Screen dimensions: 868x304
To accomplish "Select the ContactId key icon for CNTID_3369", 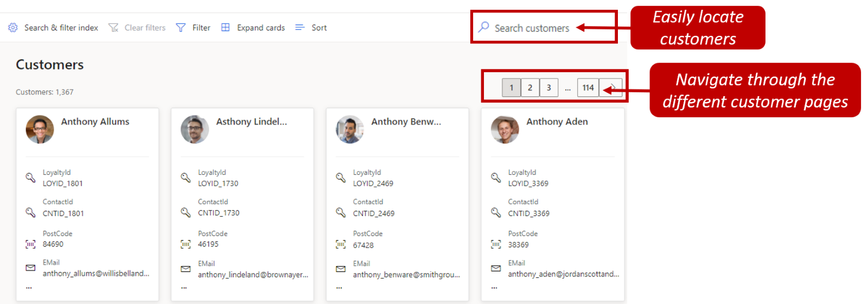I will click(496, 212).
